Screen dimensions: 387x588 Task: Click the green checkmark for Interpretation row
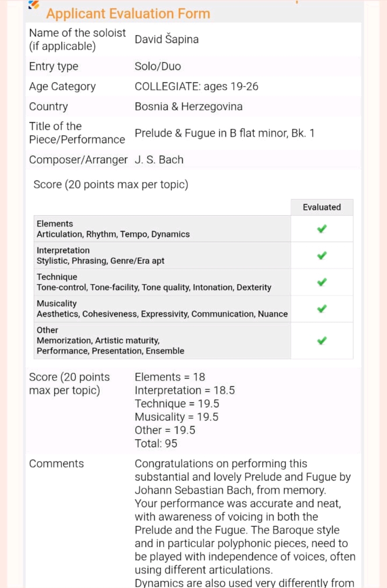pyautogui.click(x=322, y=256)
